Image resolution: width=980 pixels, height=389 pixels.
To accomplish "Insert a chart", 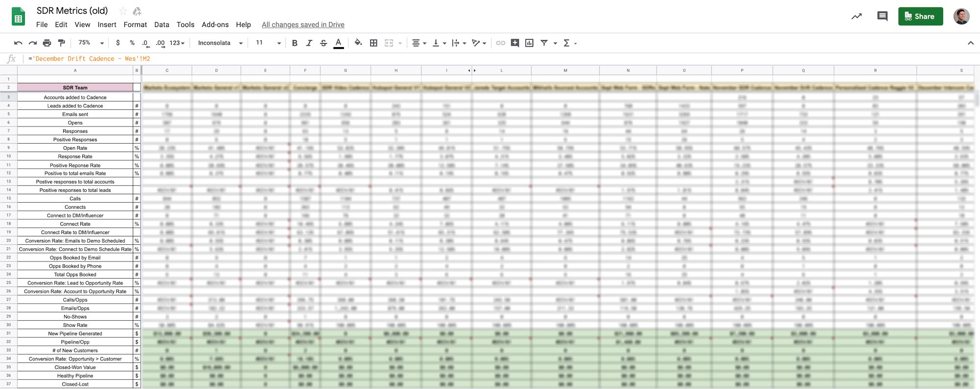I will (529, 43).
